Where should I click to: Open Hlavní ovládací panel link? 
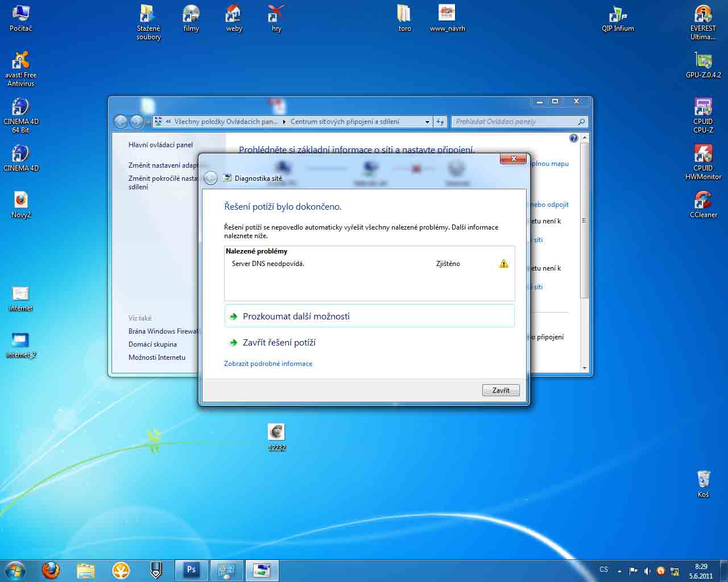pos(160,145)
